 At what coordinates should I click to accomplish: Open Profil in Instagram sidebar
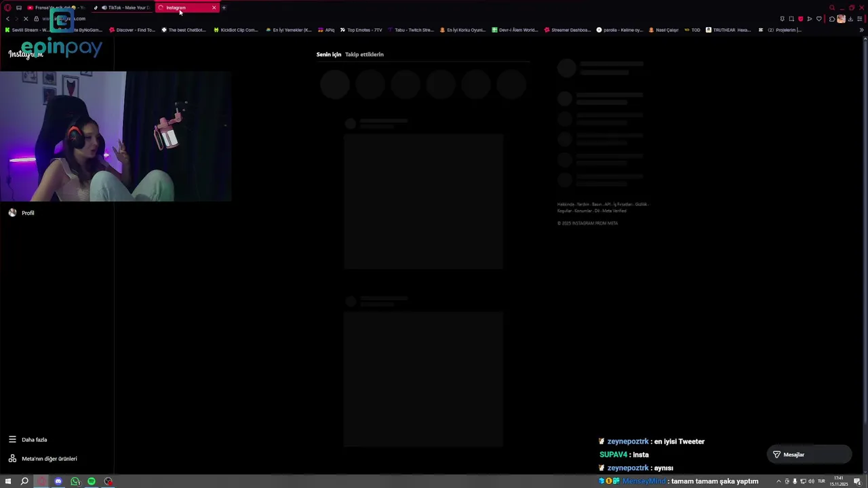[21, 213]
